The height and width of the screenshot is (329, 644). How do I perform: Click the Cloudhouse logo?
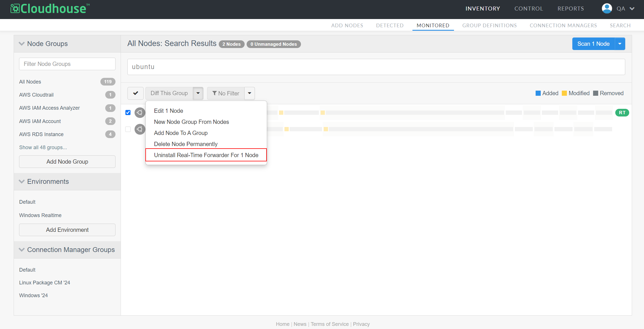click(50, 9)
